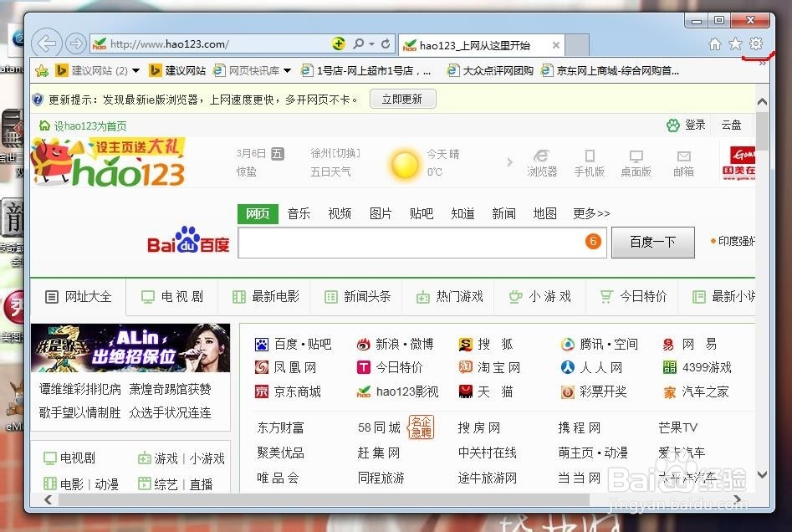The image size is (792, 532).
Task: Open the Favorites star icon
Action: (x=735, y=44)
